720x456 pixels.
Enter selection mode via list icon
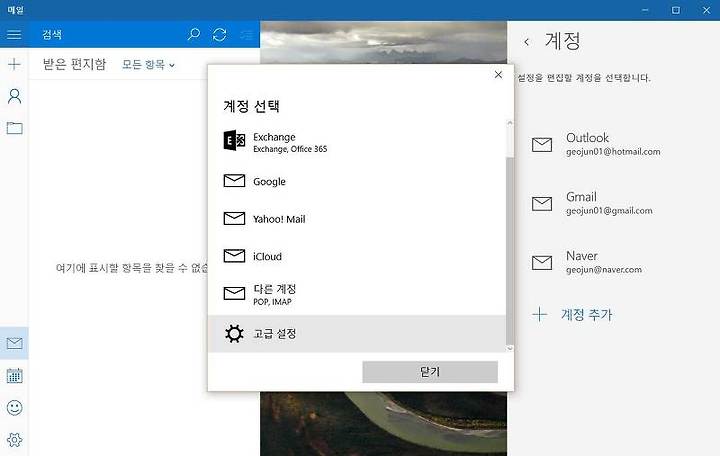tap(247, 34)
